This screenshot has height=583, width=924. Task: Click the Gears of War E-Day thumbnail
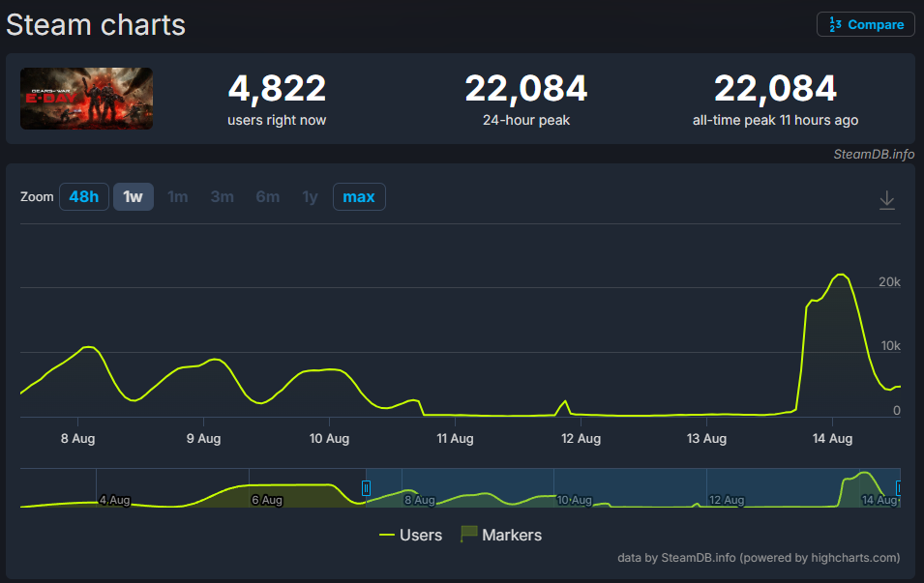click(87, 99)
